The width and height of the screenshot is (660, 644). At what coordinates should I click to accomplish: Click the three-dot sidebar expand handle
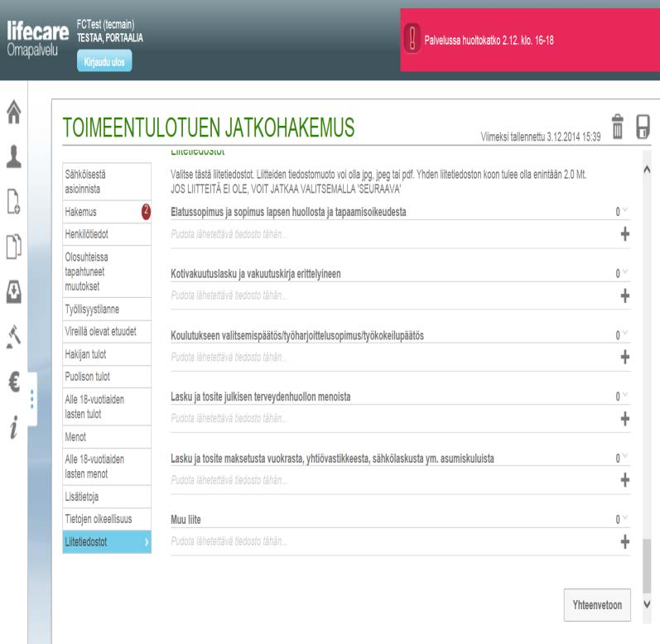click(32, 399)
